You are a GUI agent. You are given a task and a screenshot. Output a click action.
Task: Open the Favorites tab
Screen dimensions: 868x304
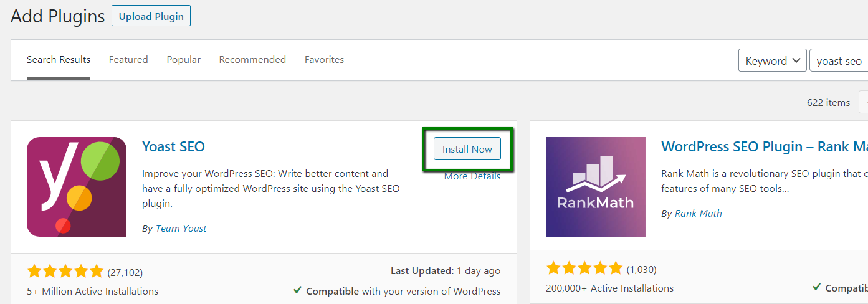(324, 60)
